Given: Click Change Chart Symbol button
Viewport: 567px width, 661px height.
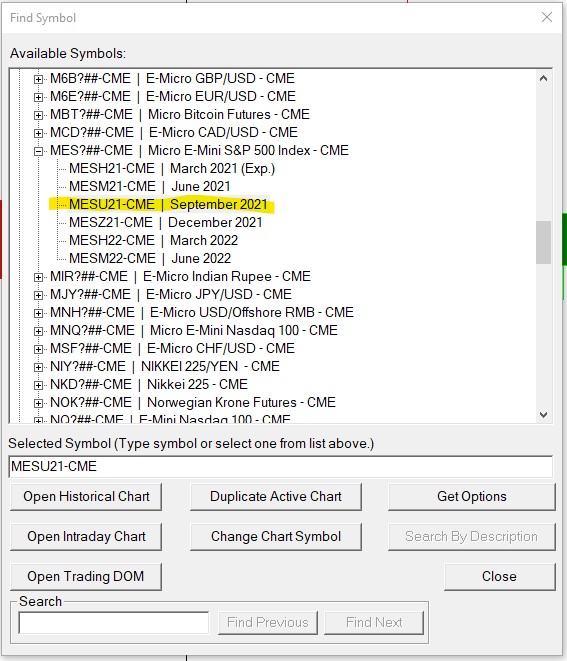Looking at the screenshot, I should [276, 537].
